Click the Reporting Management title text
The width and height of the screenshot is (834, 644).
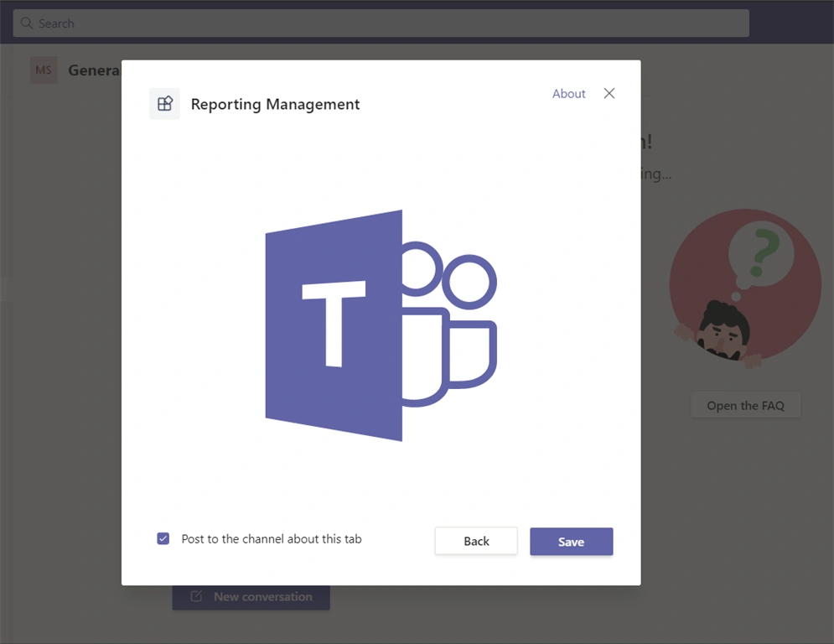275,104
